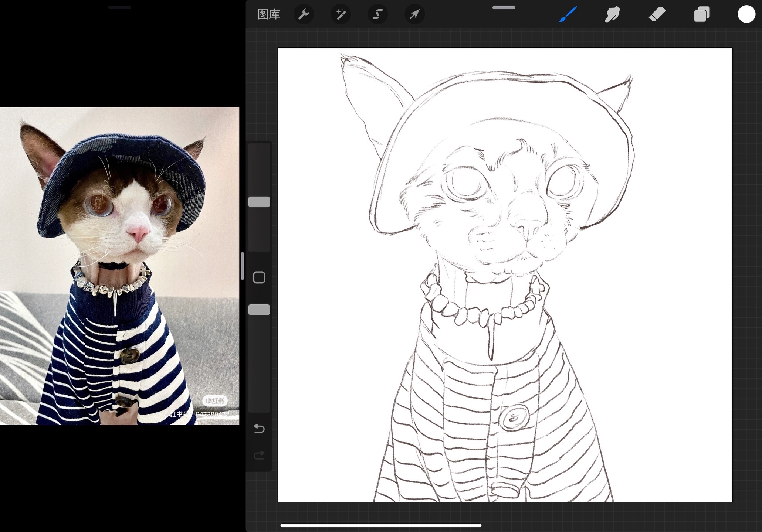
Task: Click the brush opacity slider handle
Action: [259, 310]
